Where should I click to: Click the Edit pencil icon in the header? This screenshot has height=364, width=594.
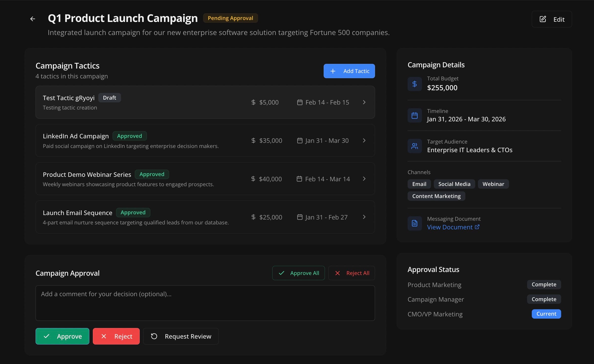542,19
